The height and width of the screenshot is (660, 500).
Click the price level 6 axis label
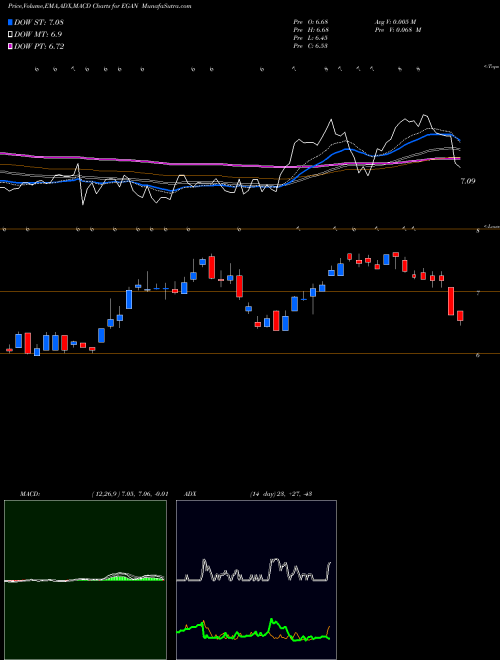tap(478, 355)
